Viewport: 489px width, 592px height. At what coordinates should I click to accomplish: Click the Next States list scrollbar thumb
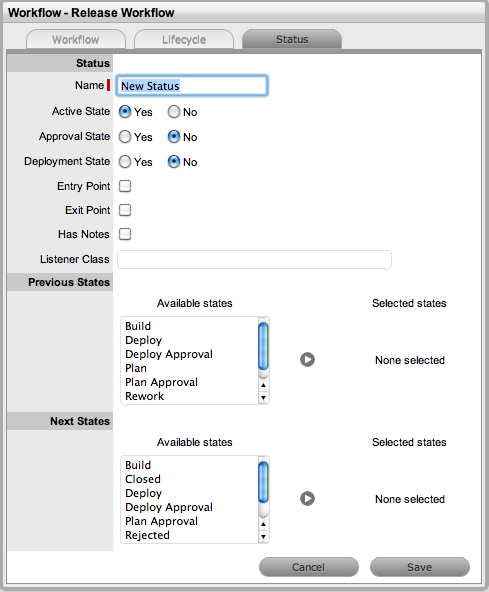click(x=263, y=483)
